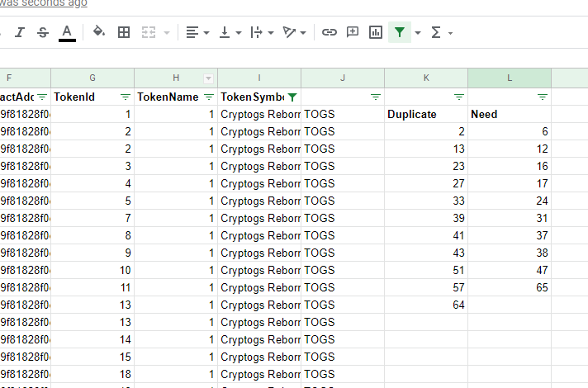The width and height of the screenshot is (588, 388).
Task: Open the functions sigma menu
Action: [x=441, y=33]
